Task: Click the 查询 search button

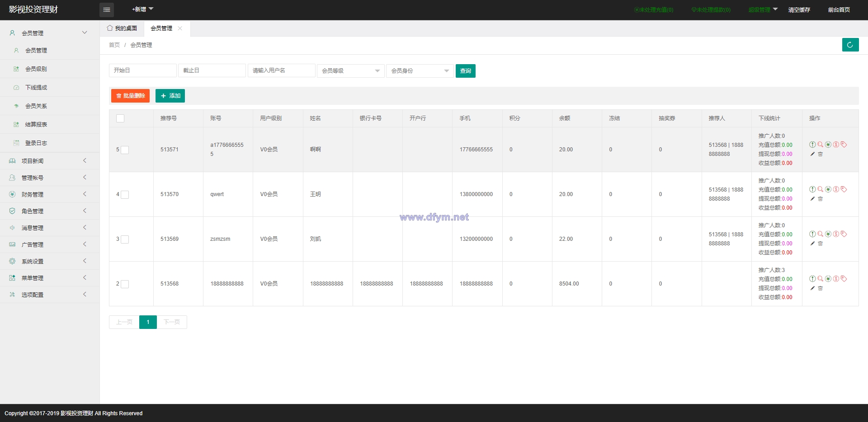Action: click(x=466, y=71)
